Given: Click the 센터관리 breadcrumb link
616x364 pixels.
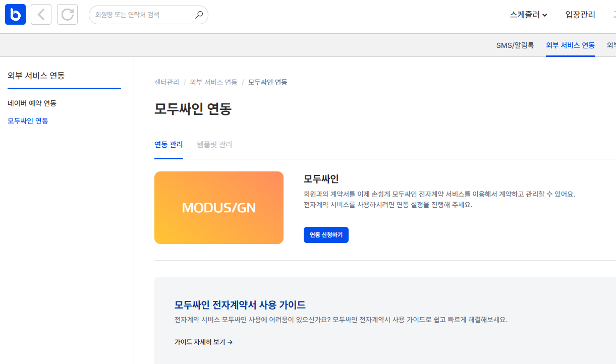Looking at the screenshot, I should point(166,82).
